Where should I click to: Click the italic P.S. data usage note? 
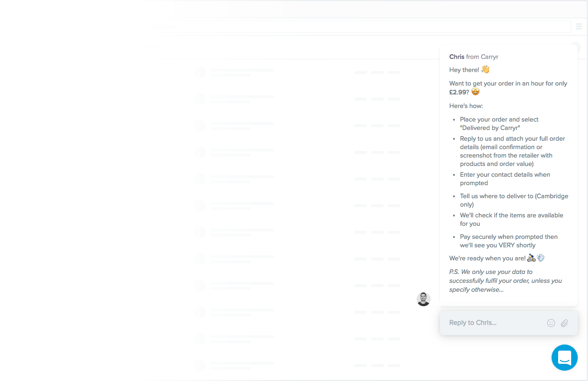click(x=505, y=280)
